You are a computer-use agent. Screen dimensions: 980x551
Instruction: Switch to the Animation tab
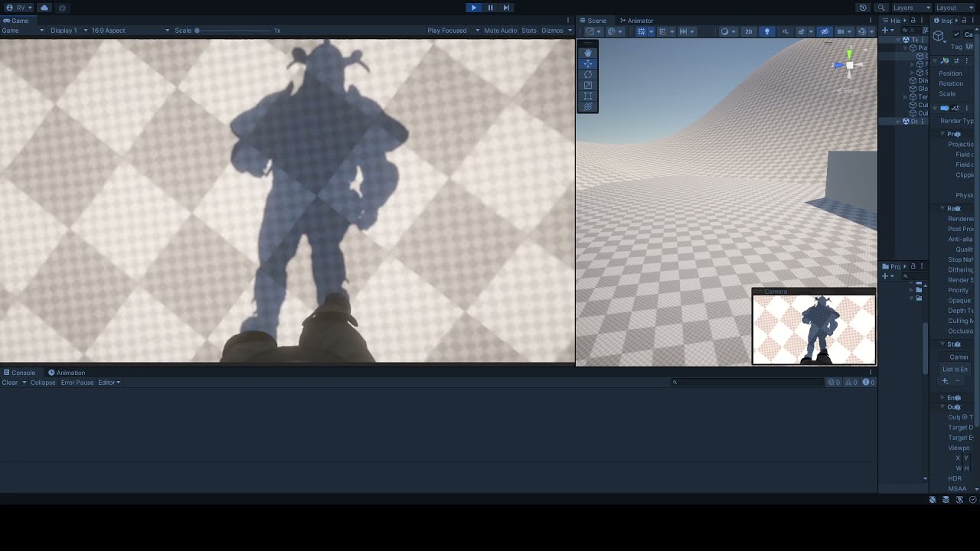click(x=67, y=373)
